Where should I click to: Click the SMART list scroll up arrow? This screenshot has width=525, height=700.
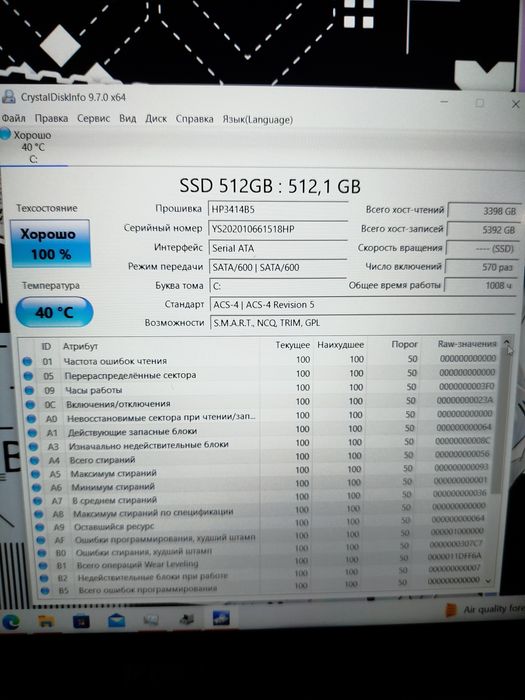(x=507, y=343)
